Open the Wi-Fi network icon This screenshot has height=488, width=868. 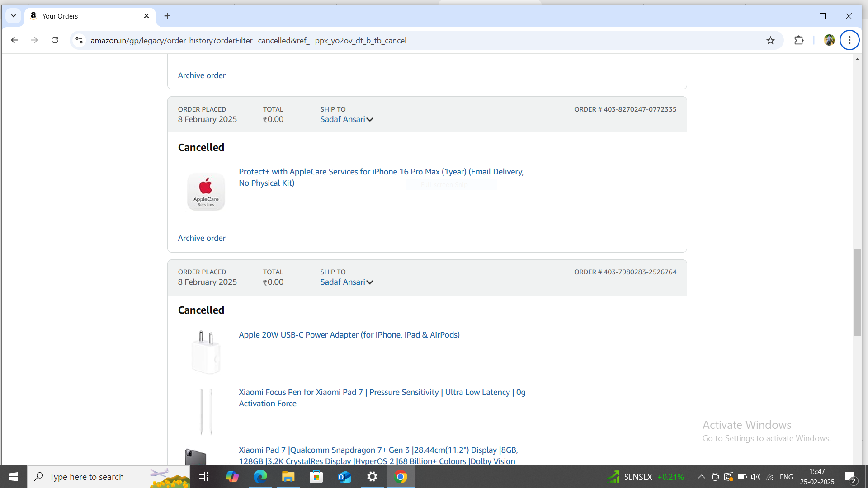point(770,477)
